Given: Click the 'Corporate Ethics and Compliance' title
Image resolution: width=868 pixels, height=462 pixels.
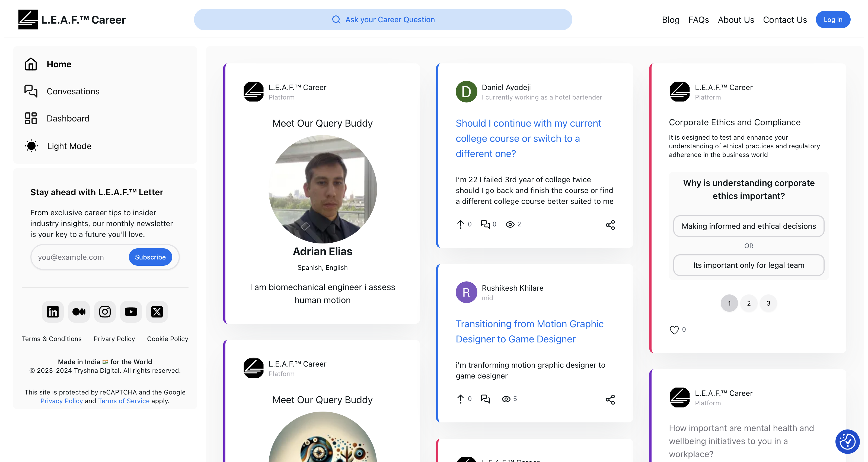Looking at the screenshot, I should point(735,122).
